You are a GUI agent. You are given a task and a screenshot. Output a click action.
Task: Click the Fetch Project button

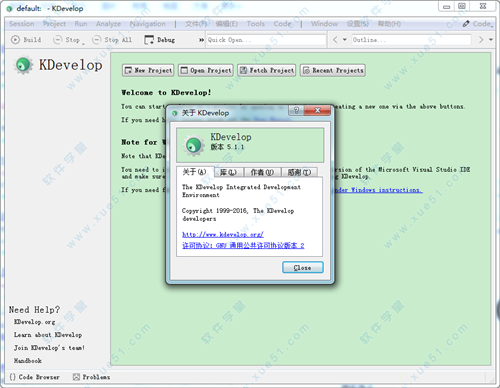(x=267, y=70)
